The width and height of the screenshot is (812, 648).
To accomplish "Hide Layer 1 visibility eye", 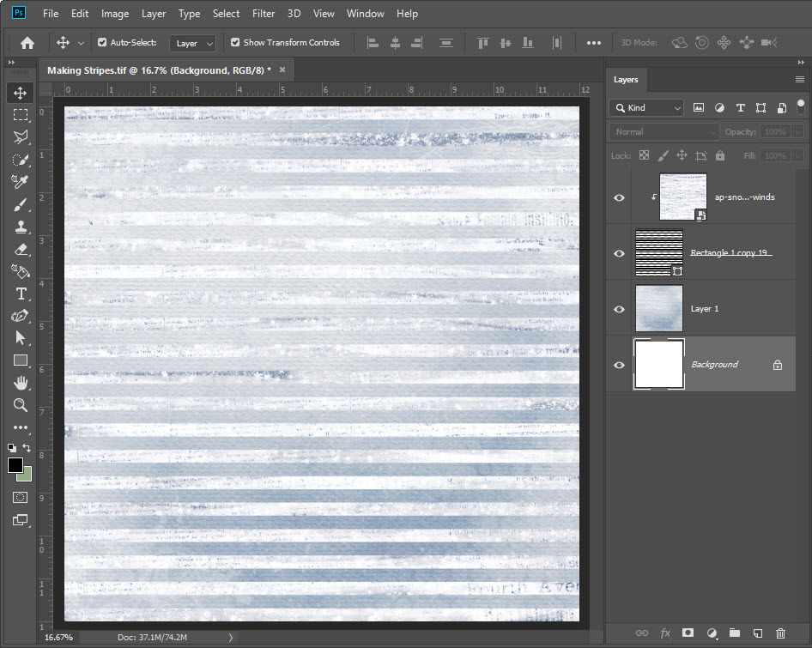I will [x=619, y=309].
